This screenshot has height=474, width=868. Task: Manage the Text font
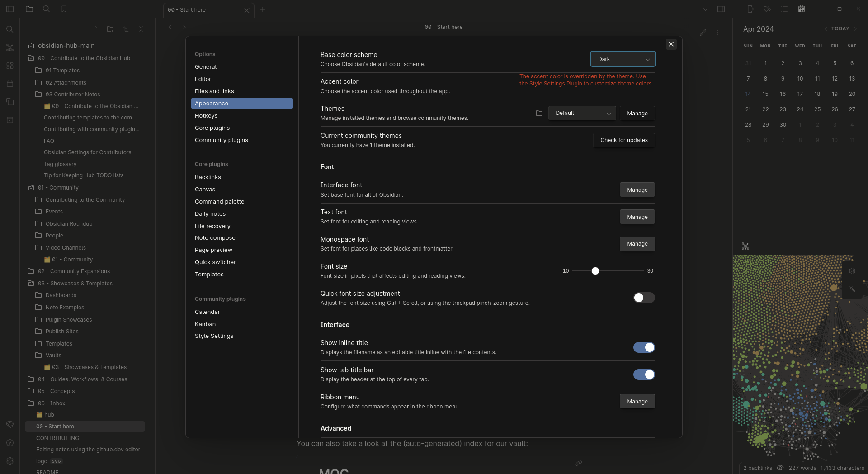tap(637, 217)
